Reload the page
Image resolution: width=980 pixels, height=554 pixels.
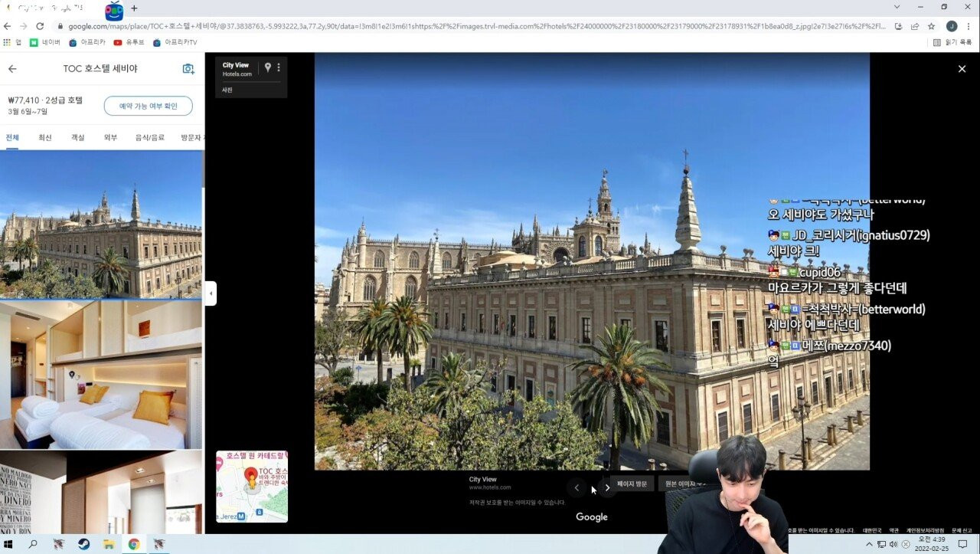pyautogui.click(x=38, y=26)
